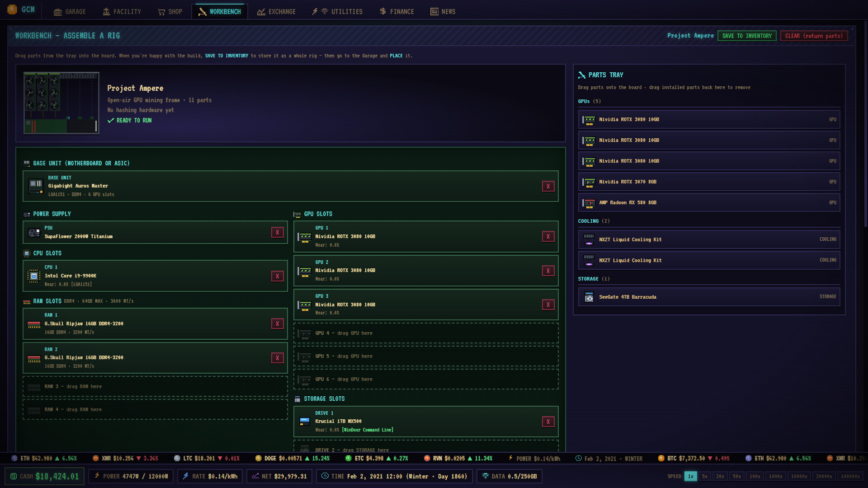Select AMP Radoon RX 580 8GB icon
The width and height of the screenshot is (868, 488).
tap(589, 203)
